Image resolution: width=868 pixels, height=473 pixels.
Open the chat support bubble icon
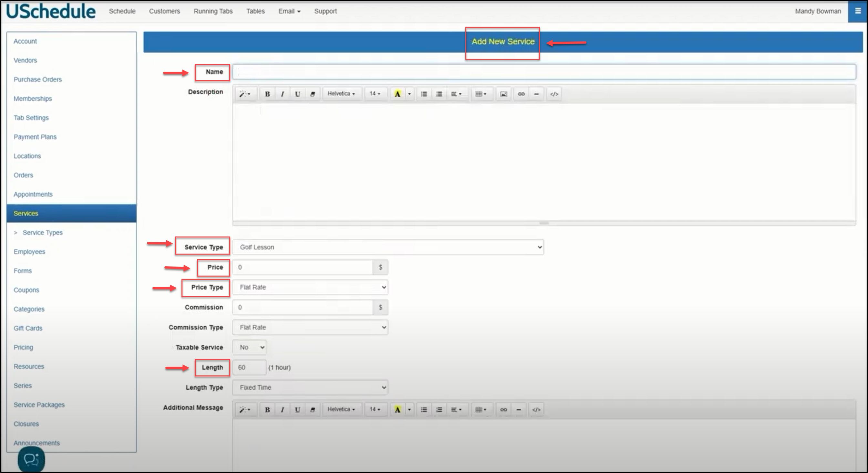(31, 459)
